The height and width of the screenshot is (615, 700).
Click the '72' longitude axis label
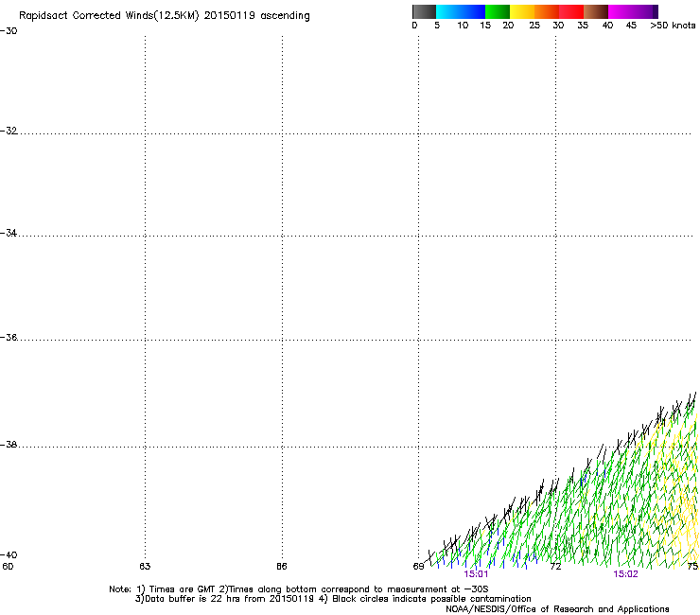click(555, 567)
